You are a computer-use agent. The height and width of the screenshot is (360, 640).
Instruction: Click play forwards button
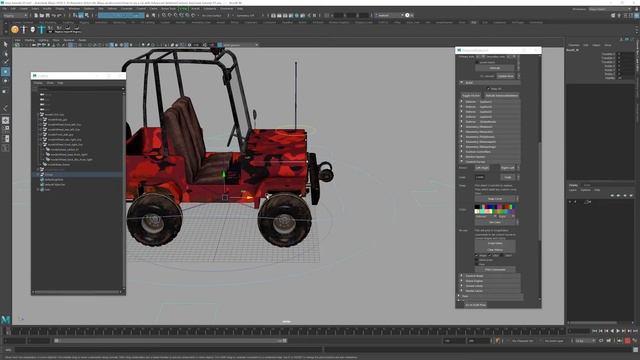point(618,331)
